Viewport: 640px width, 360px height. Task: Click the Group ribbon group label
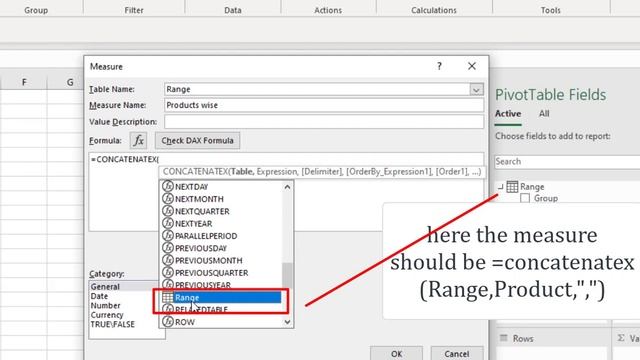tap(36, 10)
